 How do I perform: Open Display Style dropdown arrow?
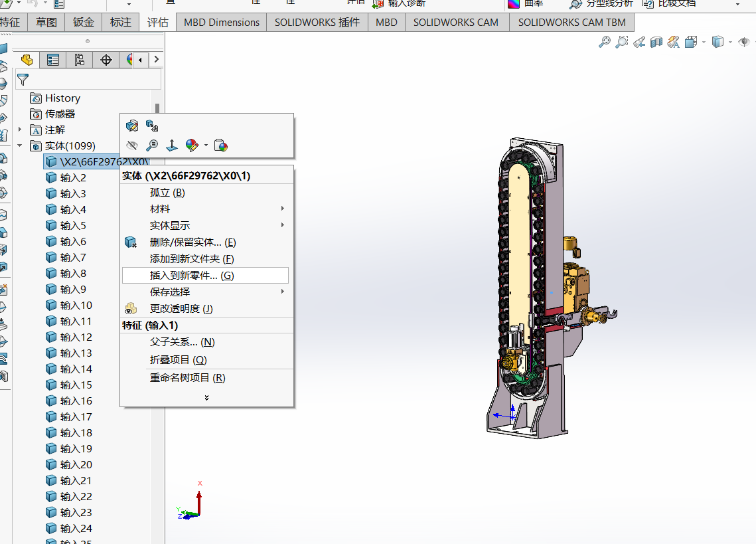pyautogui.click(x=731, y=43)
